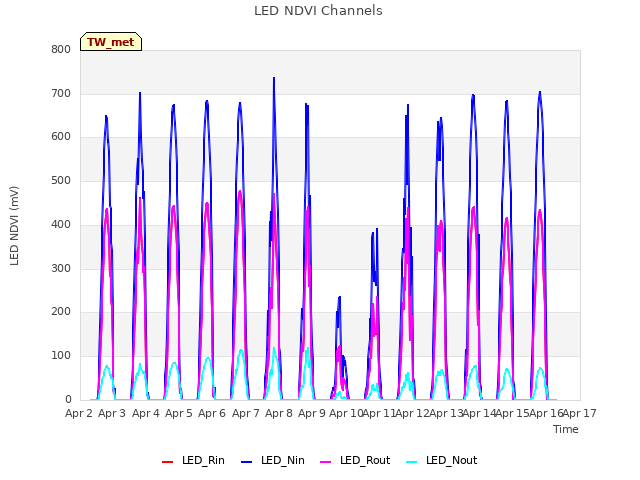The height and width of the screenshot is (480, 640).
Task: Click the 300 y-axis tick label
Action: tap(61, 269)
